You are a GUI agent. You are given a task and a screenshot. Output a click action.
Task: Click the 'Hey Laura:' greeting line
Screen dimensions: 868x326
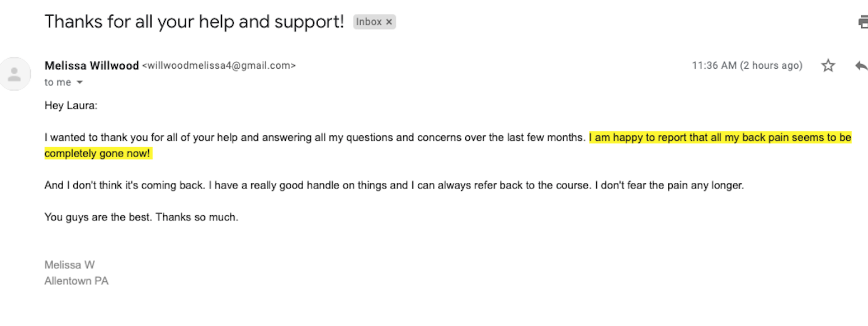[70, 105]
